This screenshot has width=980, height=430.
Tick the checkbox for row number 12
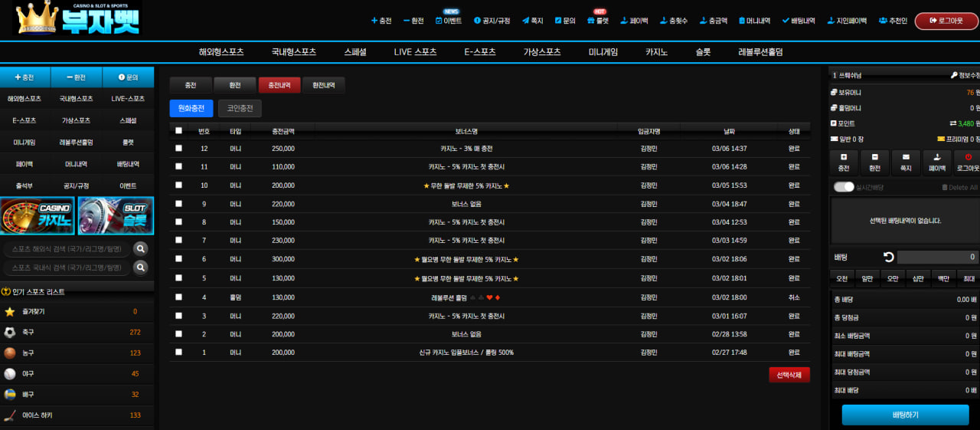click(x=178, y=148)
